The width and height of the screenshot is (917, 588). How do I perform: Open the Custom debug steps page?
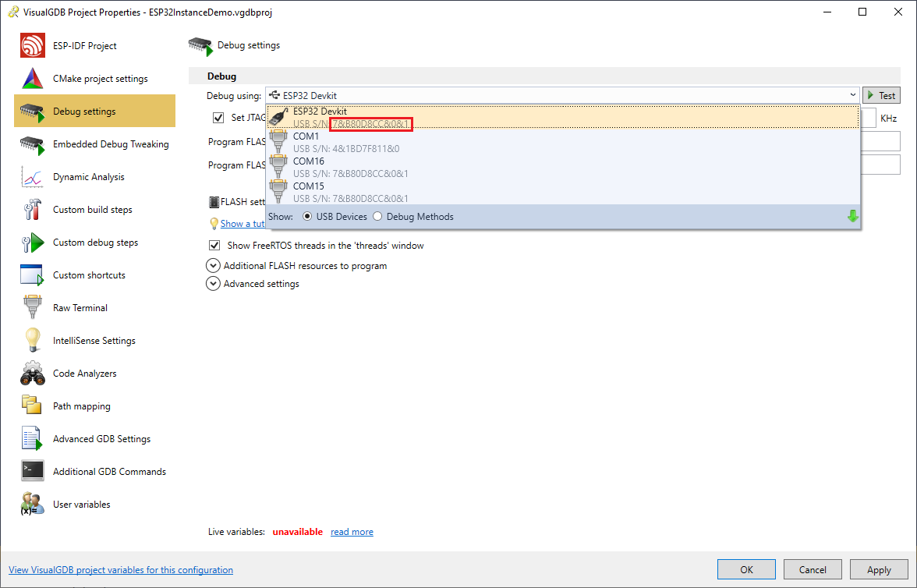(95, 243)
